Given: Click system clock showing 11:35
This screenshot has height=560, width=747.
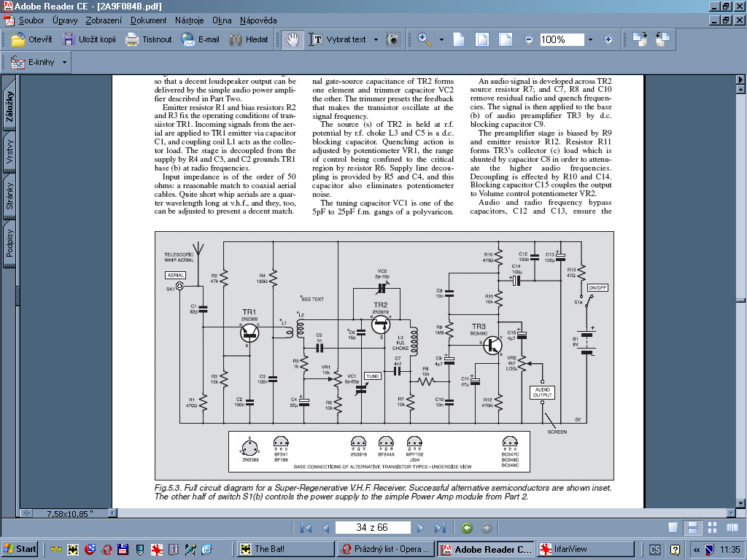Looking at the screenshot, I should tap(729, 550).
